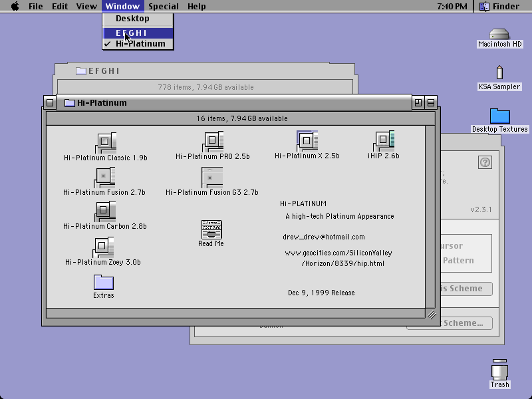
Task: Click the Hi-Platinum horizontal scrollbar
Action: 236,313
